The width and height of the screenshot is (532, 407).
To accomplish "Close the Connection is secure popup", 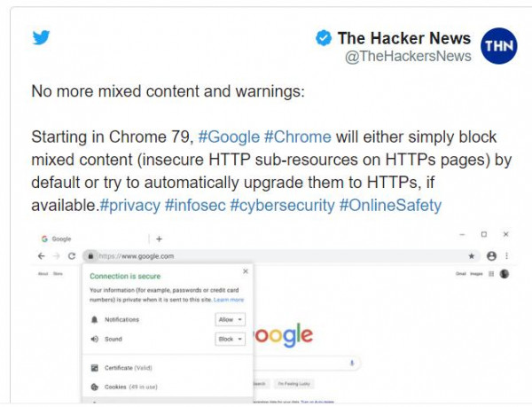I will click(x=246, y=271).
